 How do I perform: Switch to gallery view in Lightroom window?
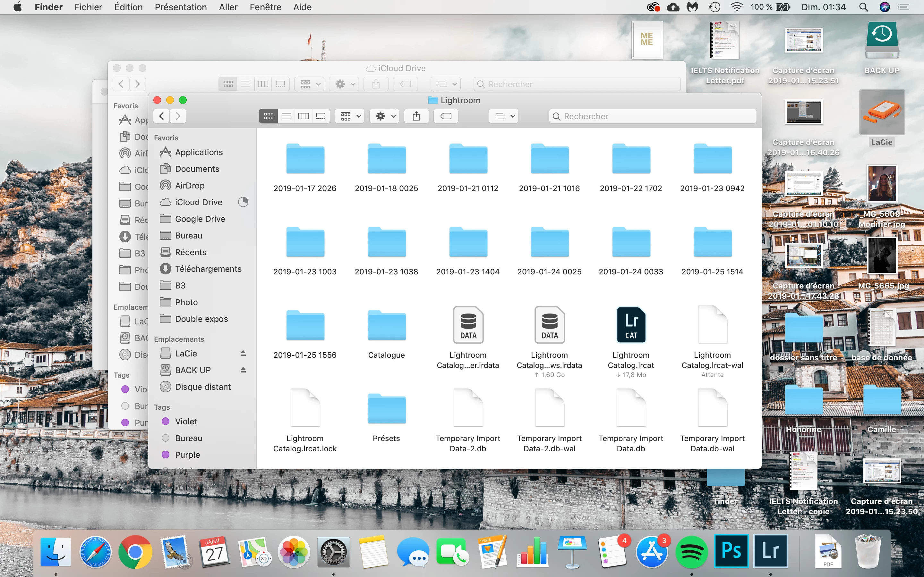[x=321, y=116]
